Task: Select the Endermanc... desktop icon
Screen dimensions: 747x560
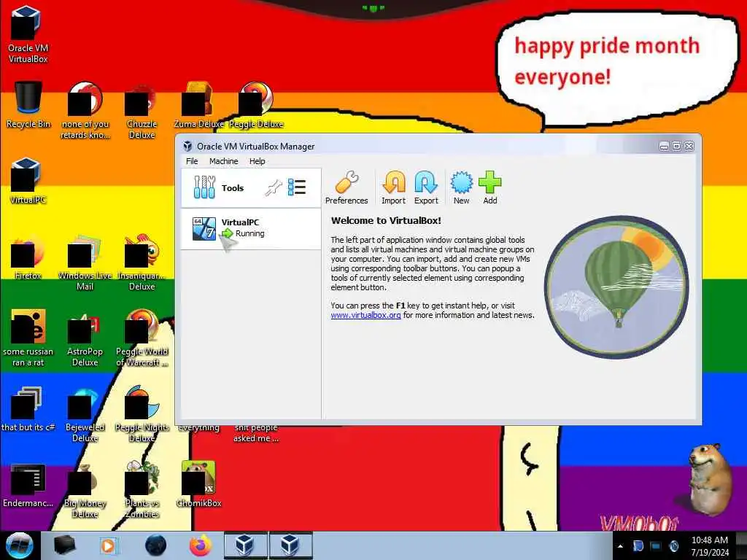Action: click(28, 485)
